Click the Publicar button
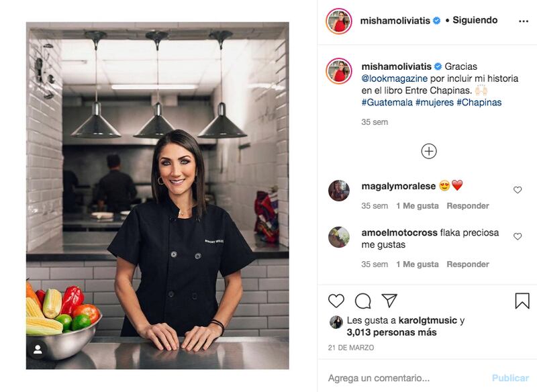 pyautogui.click(x=510, y=378)
